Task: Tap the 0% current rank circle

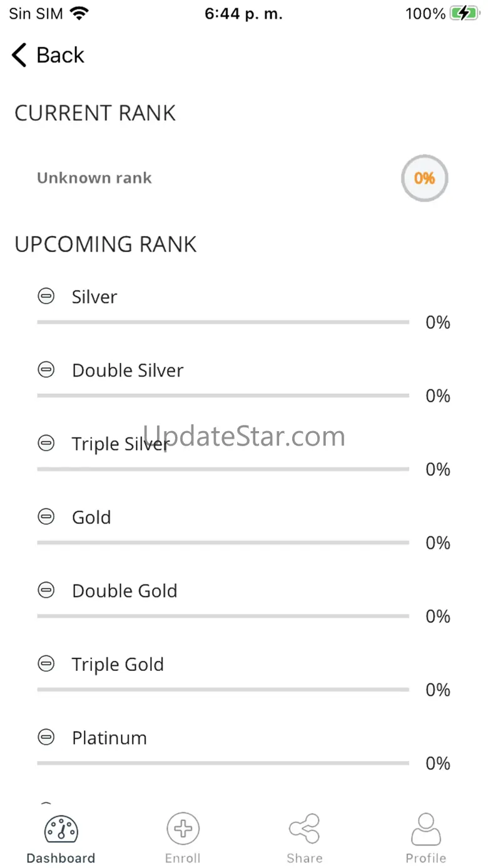Action: pos(424,178)
